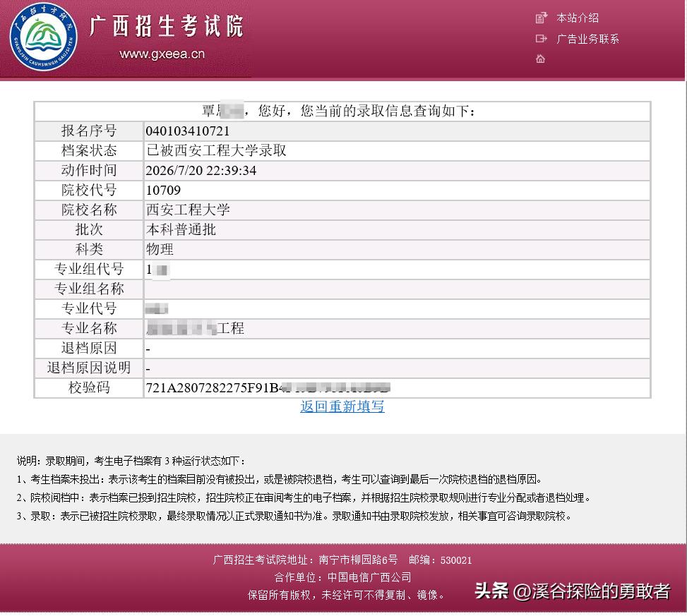Image resolution: width=687 pixels, height=616 pixels.
Task: Click the 动作时间 label cell
Action: 89,170
